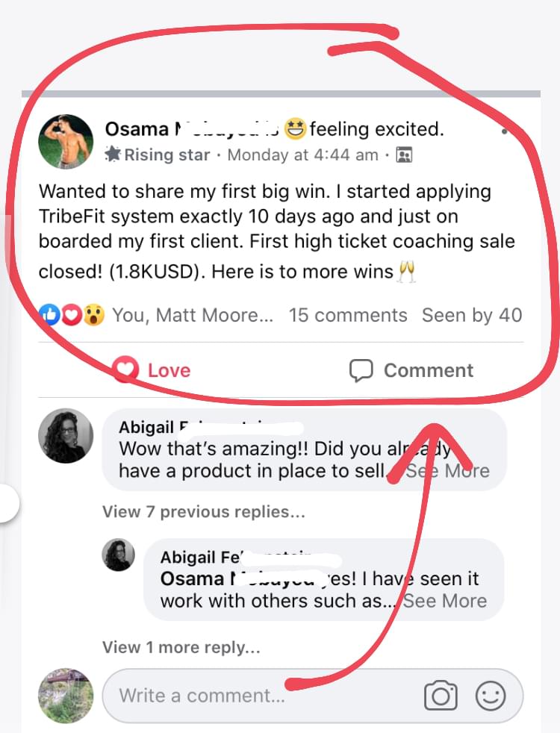Viewport: 560px width, 733px height.
Task: Expand See More on Abigail's reply
Action: click(445, 601)
